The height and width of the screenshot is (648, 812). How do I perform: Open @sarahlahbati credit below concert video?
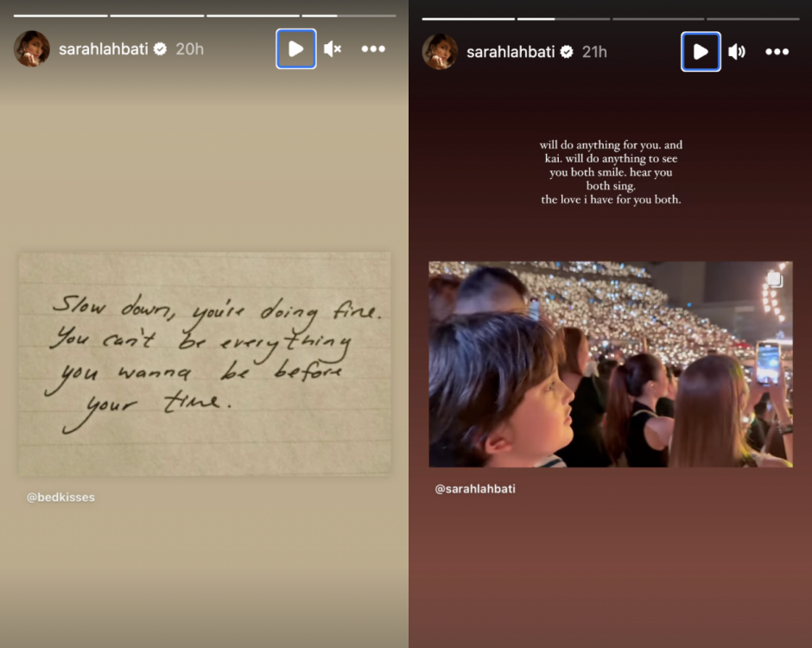point(475,489)
